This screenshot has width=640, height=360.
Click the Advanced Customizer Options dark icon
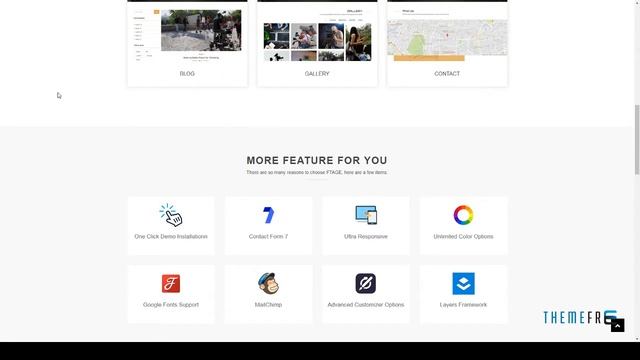point(366,283)
